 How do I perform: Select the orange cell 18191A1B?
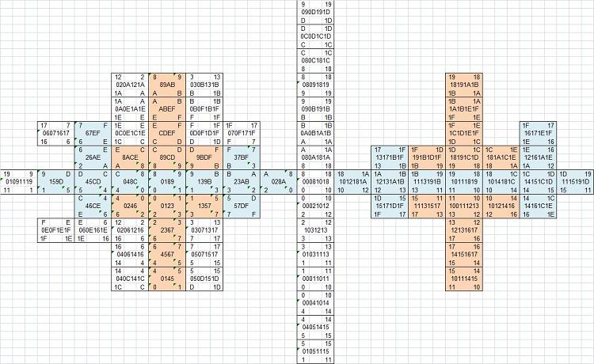464,85
